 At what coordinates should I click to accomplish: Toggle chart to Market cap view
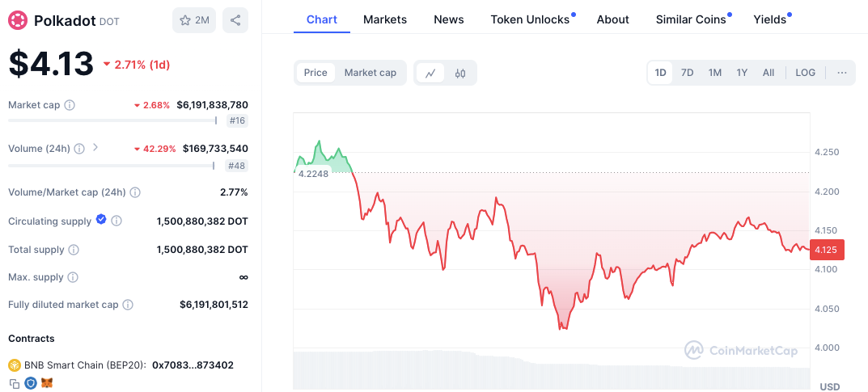[x=370, y=73]
